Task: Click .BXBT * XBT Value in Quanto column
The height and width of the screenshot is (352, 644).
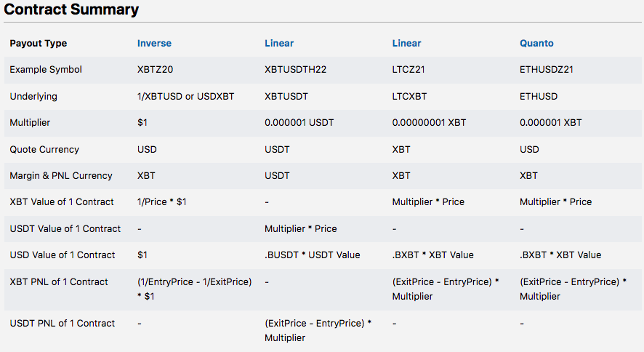Action: tap(560, 255)
